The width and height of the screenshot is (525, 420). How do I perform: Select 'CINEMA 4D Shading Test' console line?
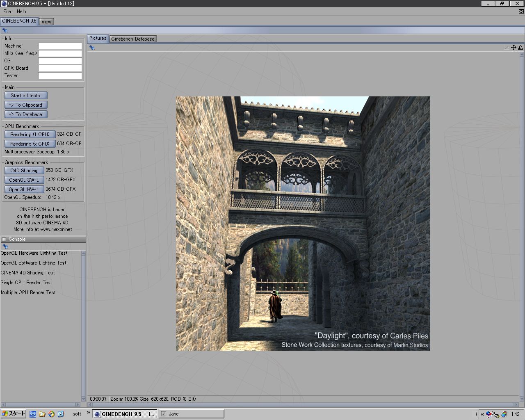[x=27, y=273]
